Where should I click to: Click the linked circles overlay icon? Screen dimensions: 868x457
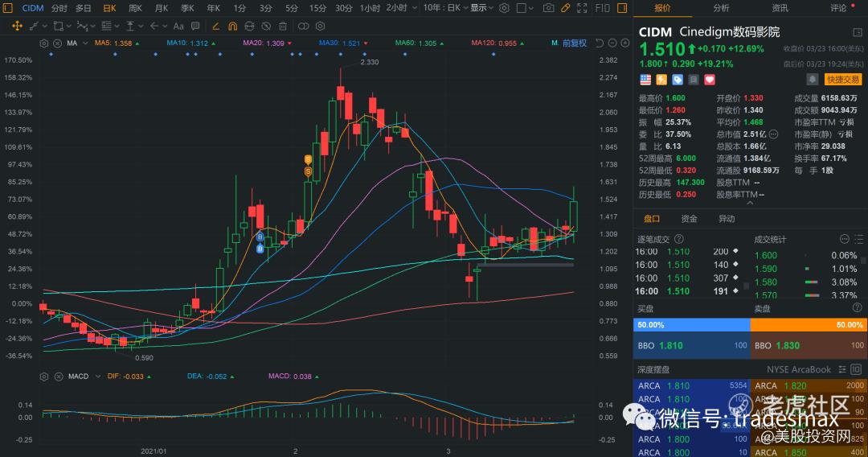[x=303, y=26]
